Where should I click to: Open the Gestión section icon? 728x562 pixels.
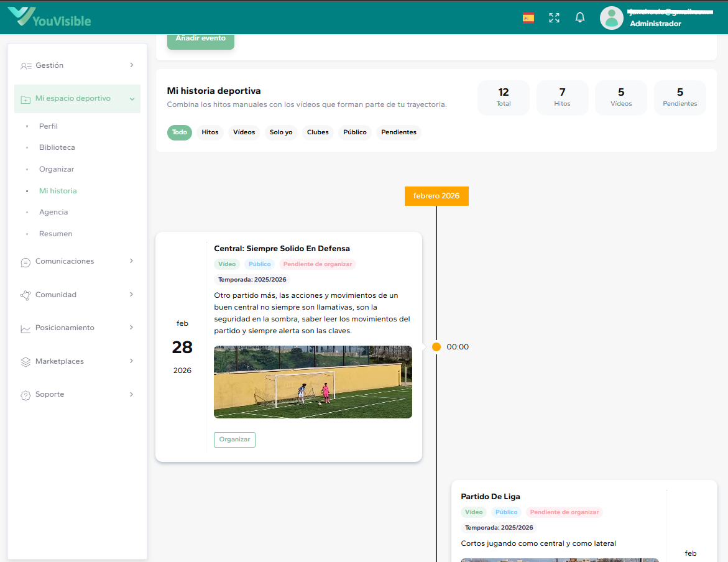pos(25,65)
